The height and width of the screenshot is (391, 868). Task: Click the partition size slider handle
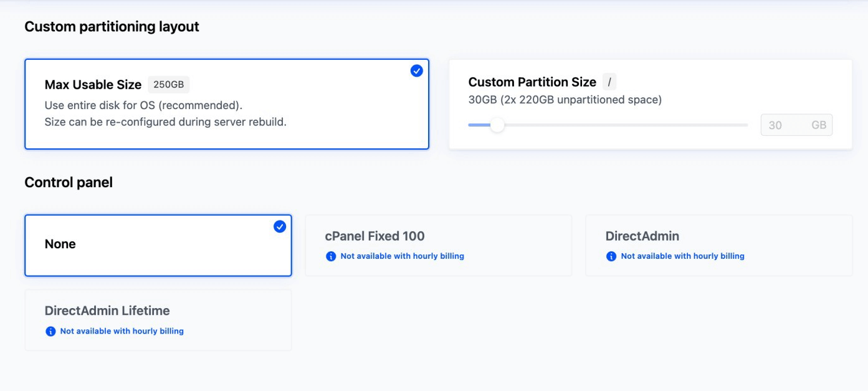pyautogui.click(x=497, y=125)
